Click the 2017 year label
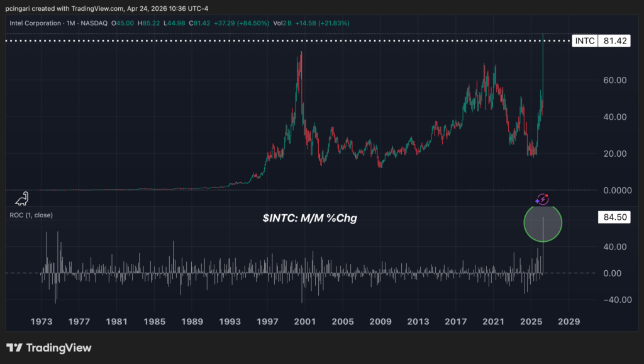 click(456, 322)
